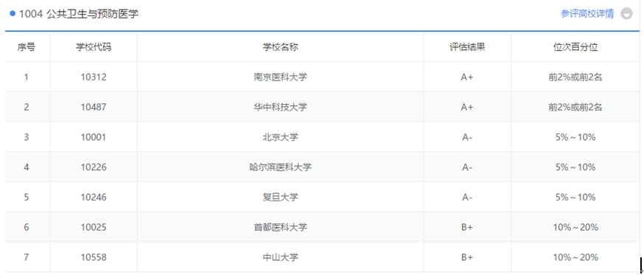Click the 学校代码 column header
644x275 pixels.
pyautogui.click(x=94, y=47)
